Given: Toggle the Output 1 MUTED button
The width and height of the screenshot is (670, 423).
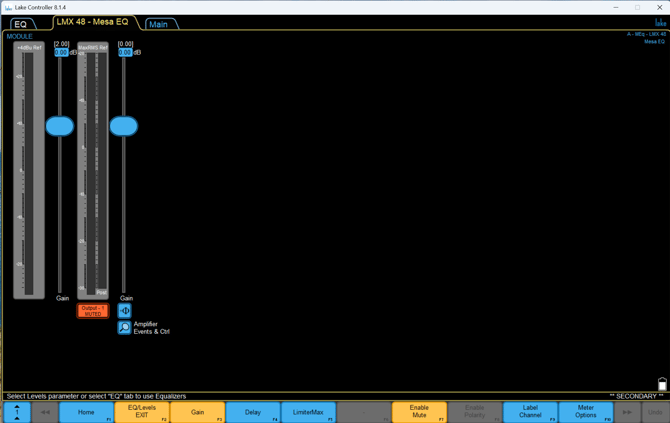Looking at the screenshot, I should click(93, 311).
